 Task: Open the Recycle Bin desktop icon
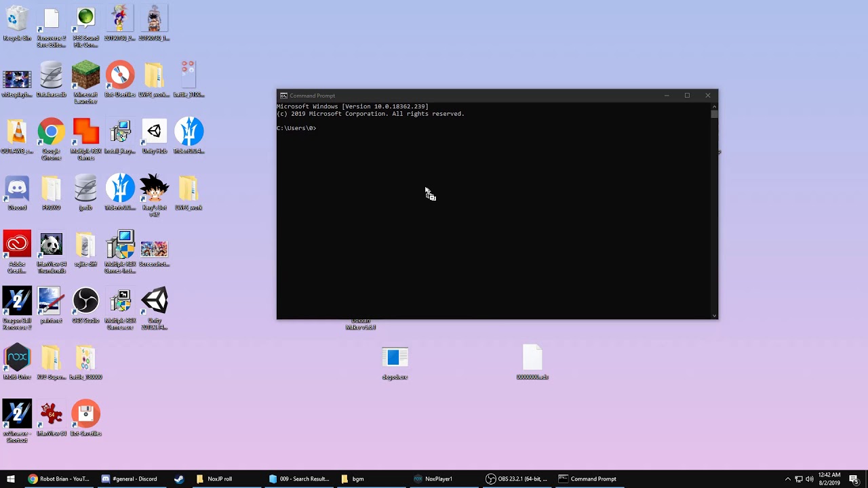pos(17,24)
